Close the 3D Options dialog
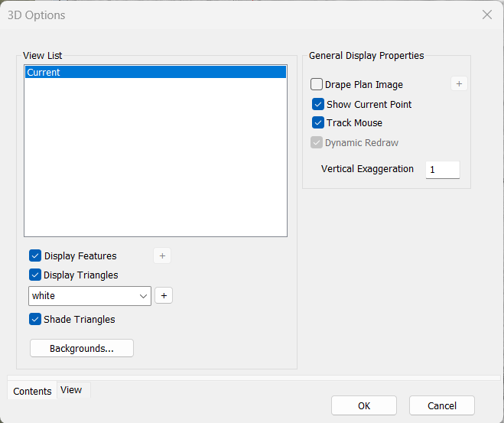The height and width of the screenshot is (423, 504). coord(487,15)
